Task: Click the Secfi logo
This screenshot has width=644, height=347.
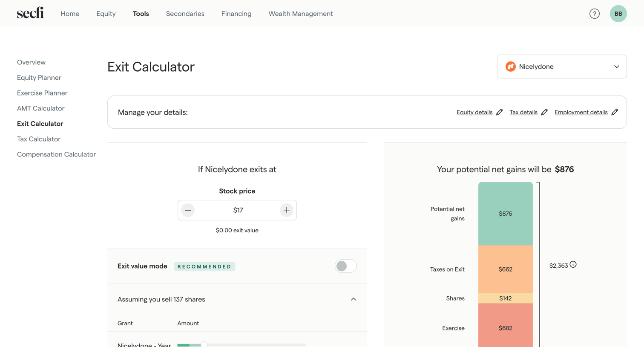Action: point(30,13)
